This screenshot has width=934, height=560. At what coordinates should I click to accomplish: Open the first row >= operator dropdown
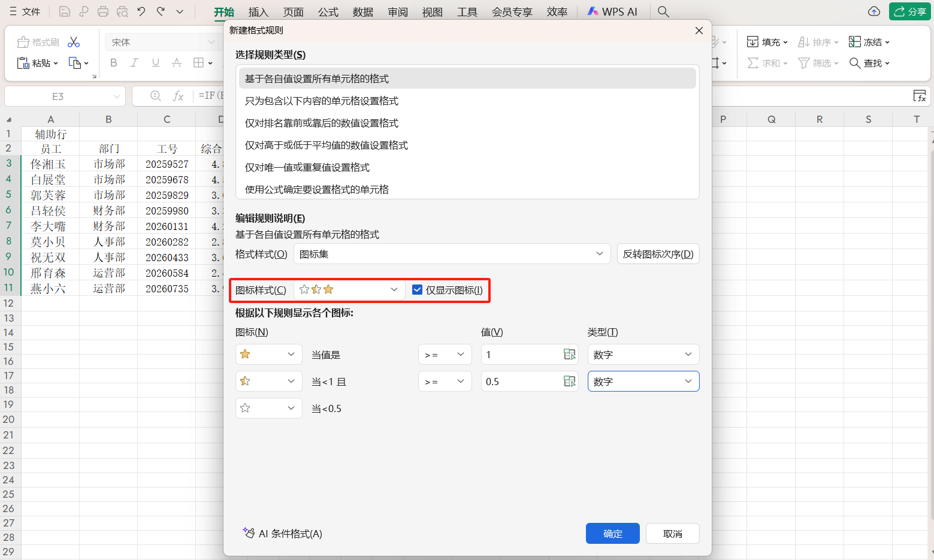click(445, 355)
